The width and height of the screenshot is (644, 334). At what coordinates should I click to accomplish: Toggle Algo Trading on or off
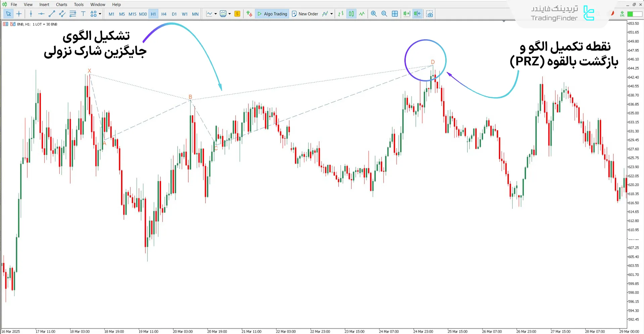(272, 14)
